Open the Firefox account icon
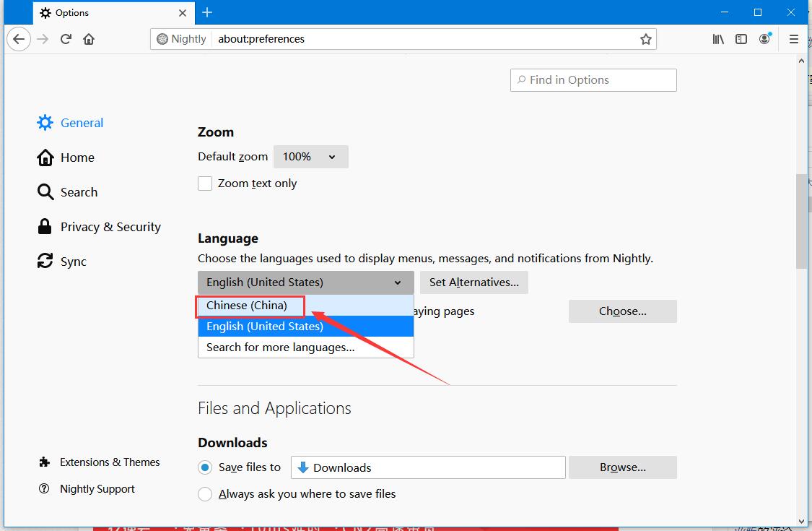812x531 pixels. tap(765, 39)
